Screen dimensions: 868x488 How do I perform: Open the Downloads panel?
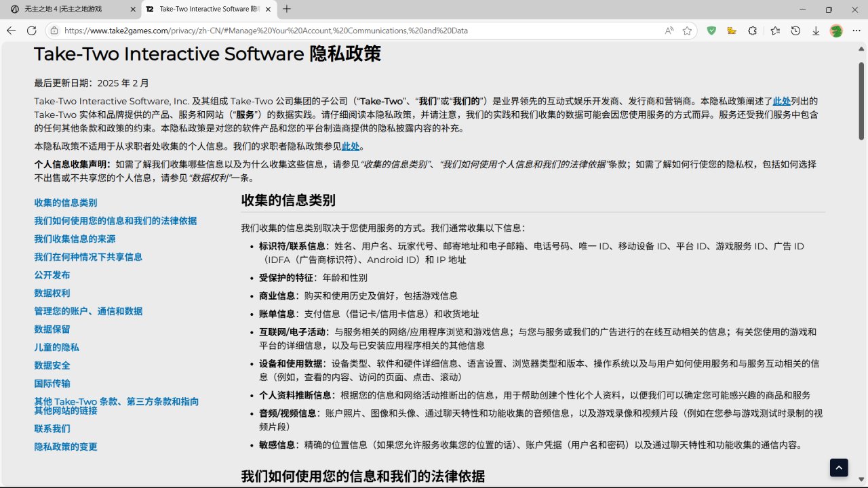(x=816, y=30)
